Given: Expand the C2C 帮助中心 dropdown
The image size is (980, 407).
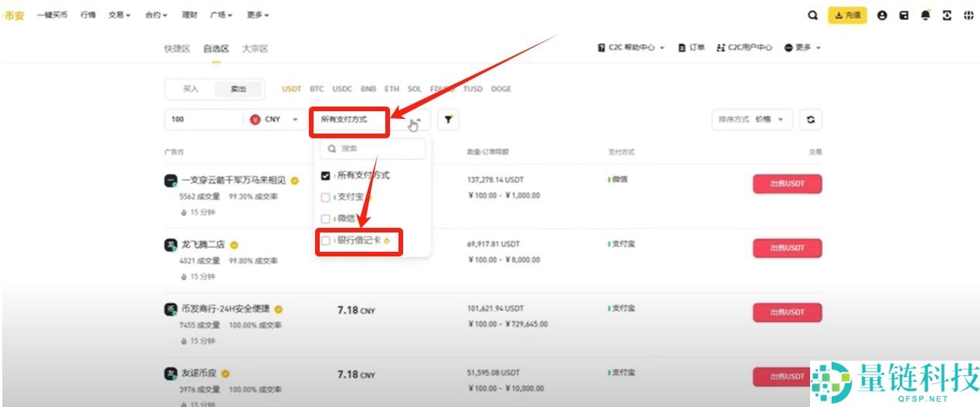Looking at the screenshot, I should click(631, 48).
